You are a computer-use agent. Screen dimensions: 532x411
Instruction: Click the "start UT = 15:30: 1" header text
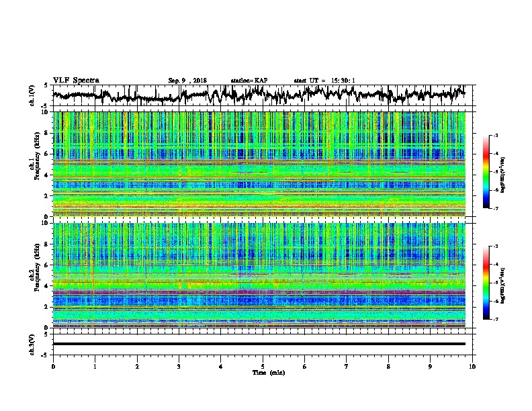click(324, 81)
